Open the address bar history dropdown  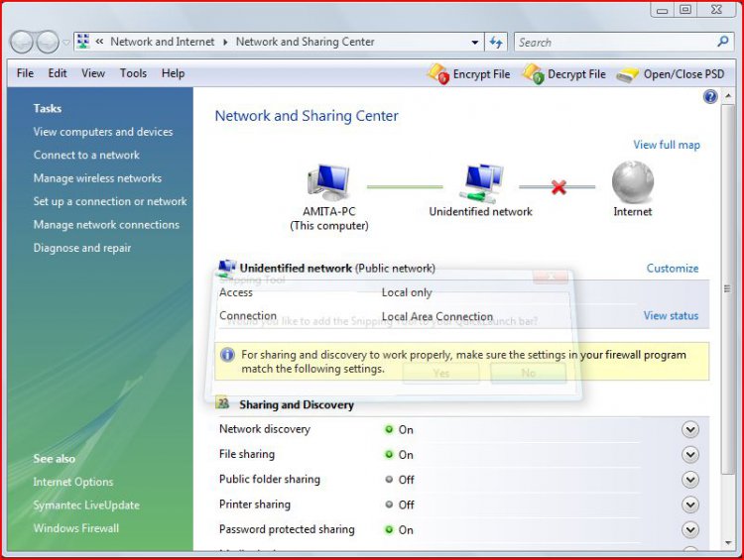tap(475, 43)
